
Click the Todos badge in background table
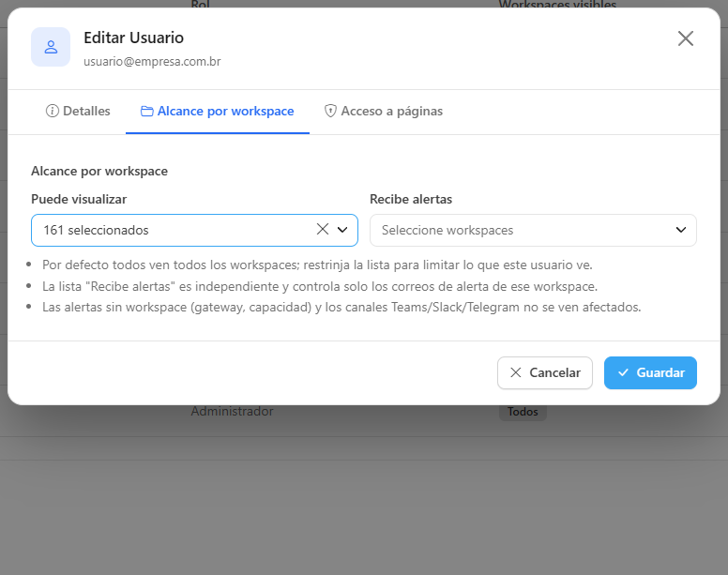(x=523, y=412)
